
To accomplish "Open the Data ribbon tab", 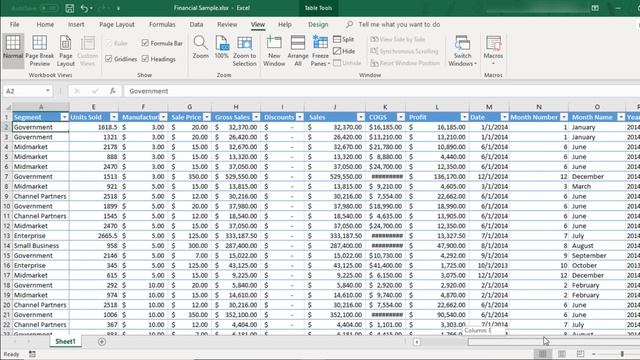I will tap(196, 24).
